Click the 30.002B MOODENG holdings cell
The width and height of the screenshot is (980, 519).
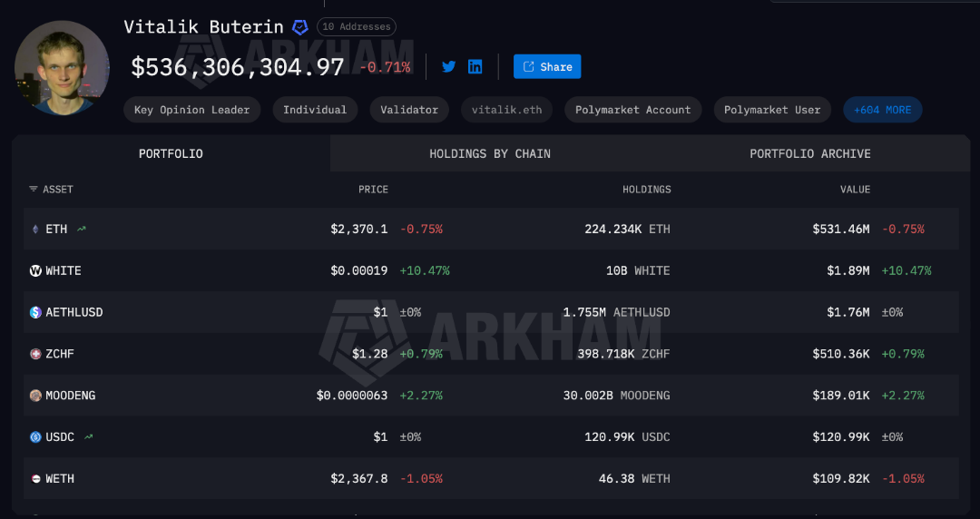tap(616, 396)
